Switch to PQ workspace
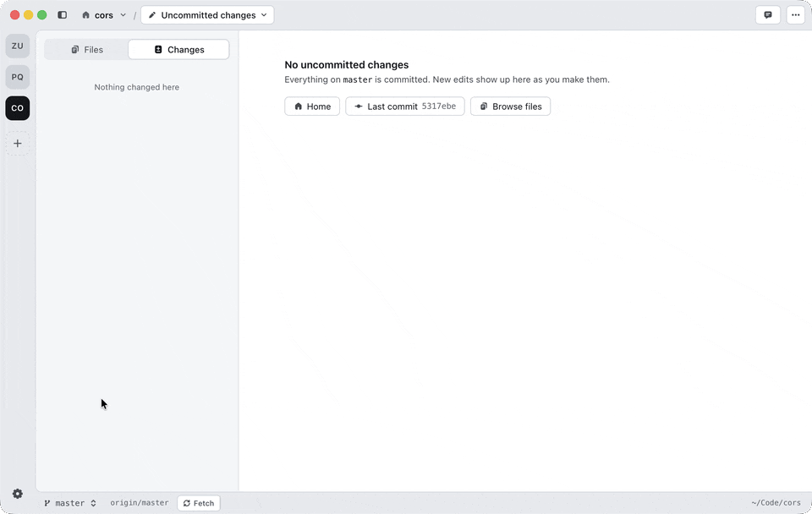Image resolution: width=812 pixels, height=514 pixels. [18, 77]
